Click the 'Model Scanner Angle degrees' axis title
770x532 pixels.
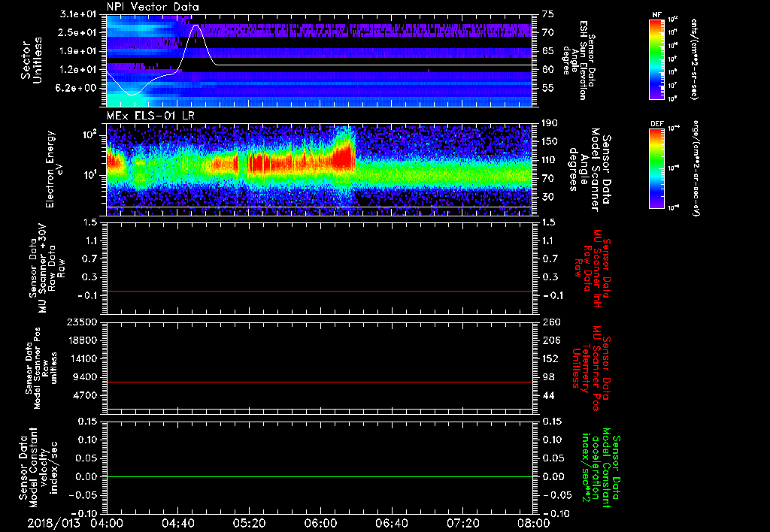tap(590, 170)
